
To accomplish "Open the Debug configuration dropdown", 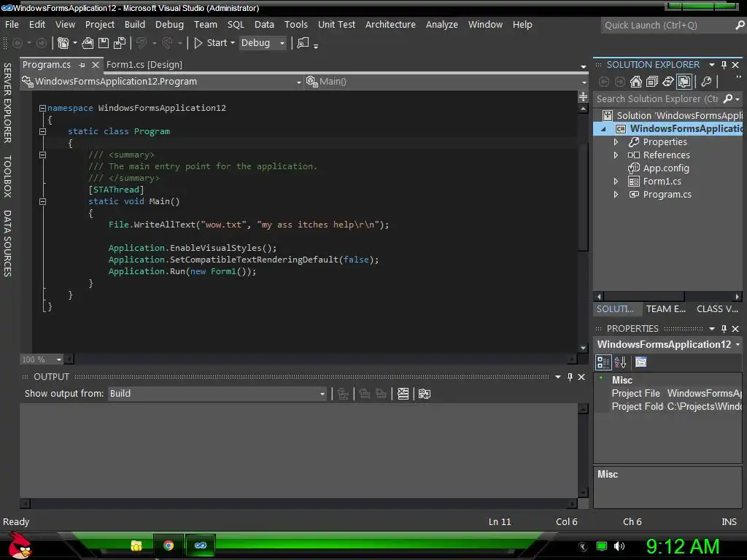I will 282,43.
